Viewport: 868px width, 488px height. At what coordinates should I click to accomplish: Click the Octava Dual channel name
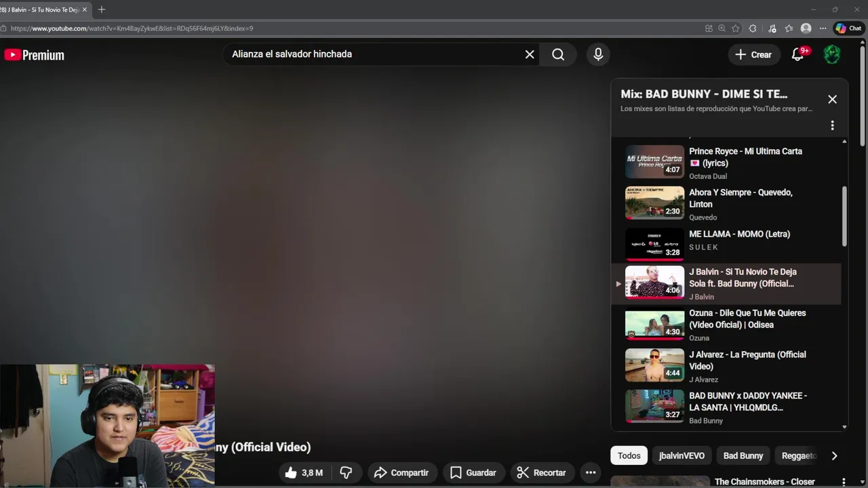click(708, 176)
